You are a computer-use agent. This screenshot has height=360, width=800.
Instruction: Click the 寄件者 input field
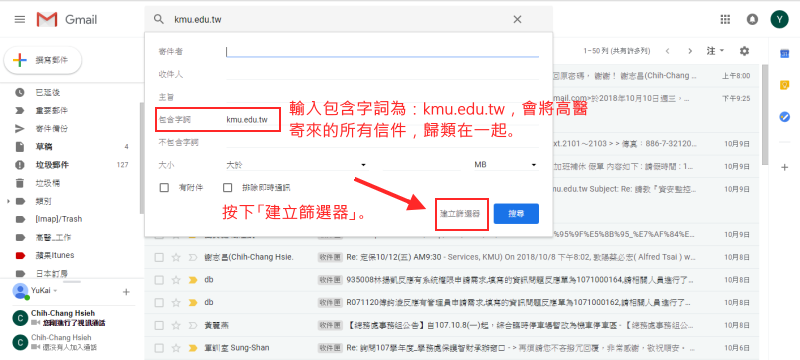[382, 52]
